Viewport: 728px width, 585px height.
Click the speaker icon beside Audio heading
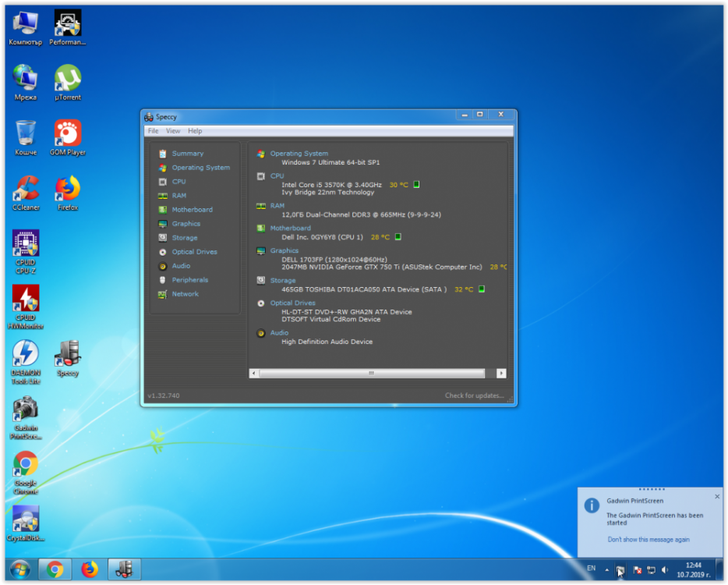click(x=261, y=333)
